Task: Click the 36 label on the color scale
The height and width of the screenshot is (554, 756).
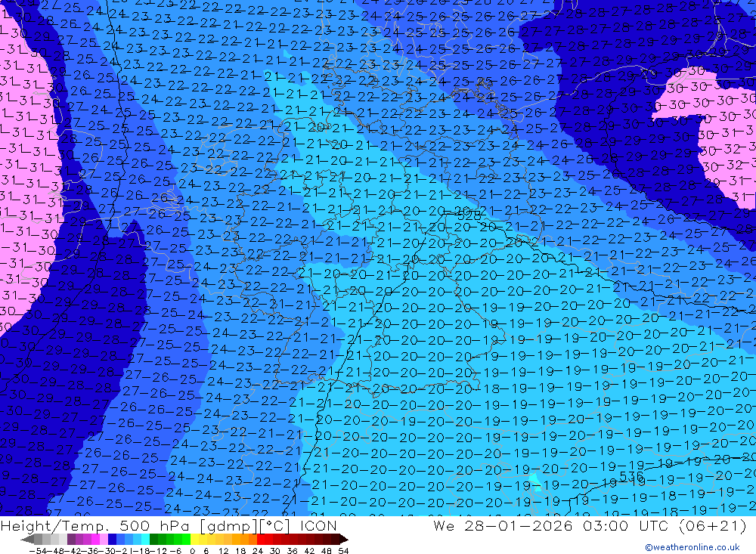Action: point(292,551)
